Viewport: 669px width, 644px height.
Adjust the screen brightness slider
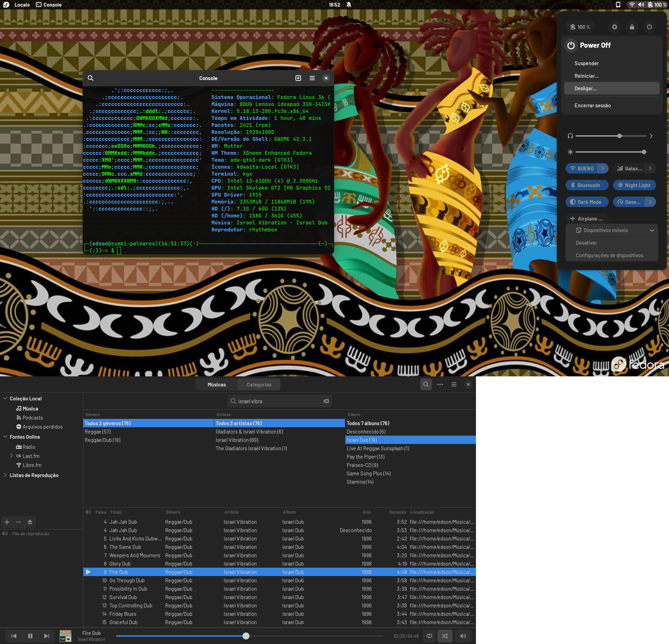(610, 152)
